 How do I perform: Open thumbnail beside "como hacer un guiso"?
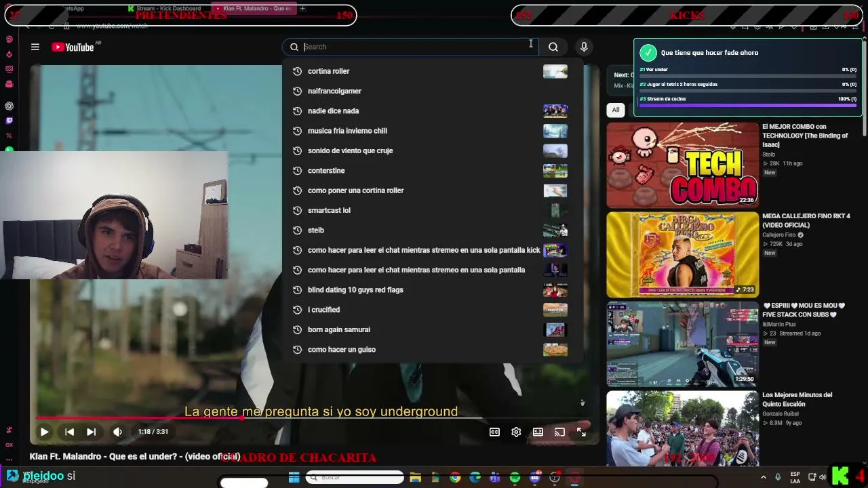coord(555,349)
